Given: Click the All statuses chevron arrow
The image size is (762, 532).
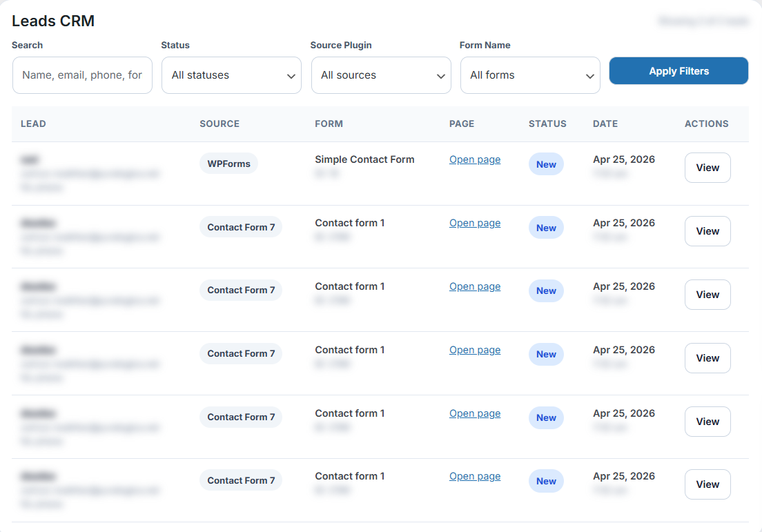Looking at the screenshot, I should point(291,76).
